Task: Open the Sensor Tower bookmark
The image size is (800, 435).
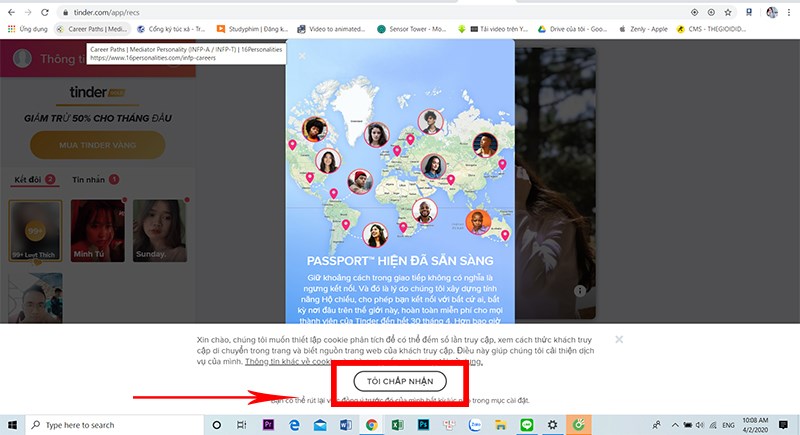Action: (411, 29)
